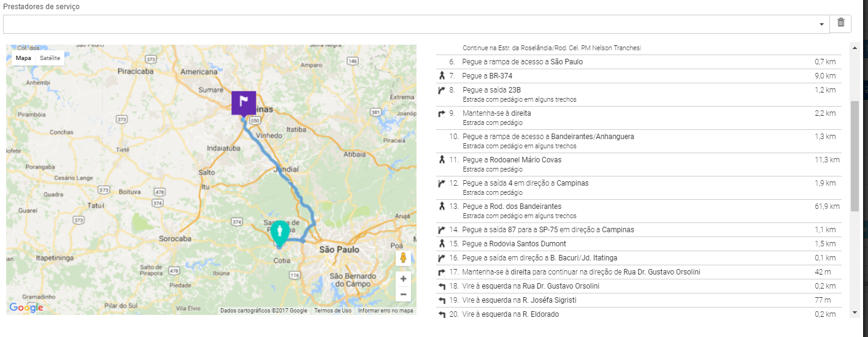The width and height of the screenshot is (868, 337).
Task: Click inside the Prestadores de serviço select field
Action: point(416,24)
